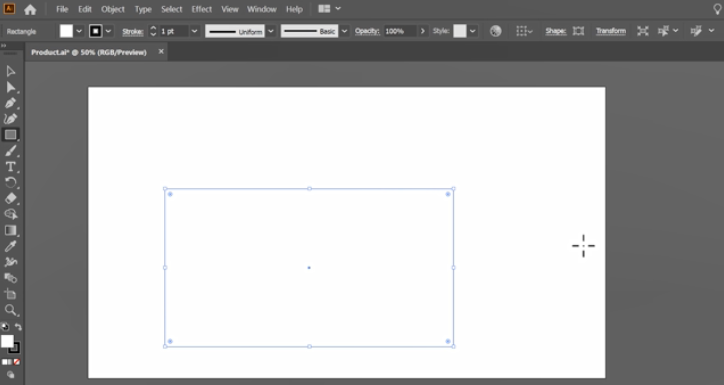Screen dimensions: 724x385
Task: Click the Opacity label link
Action: [x=367, y=31]
